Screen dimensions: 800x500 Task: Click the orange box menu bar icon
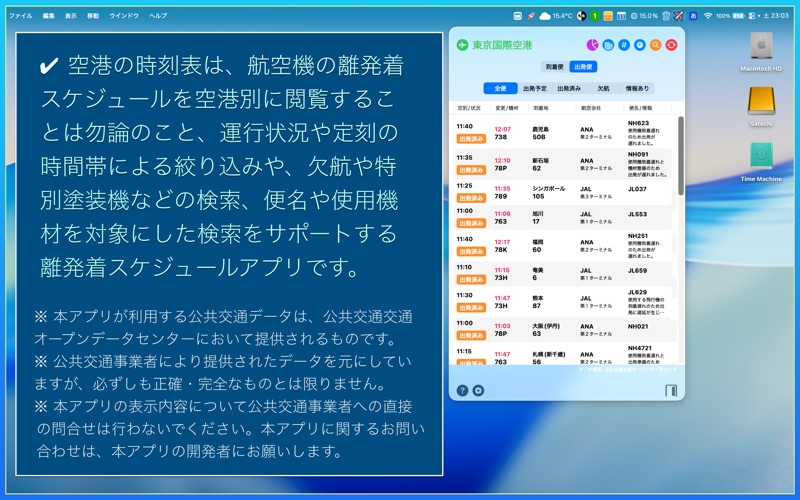click(608, 16)
